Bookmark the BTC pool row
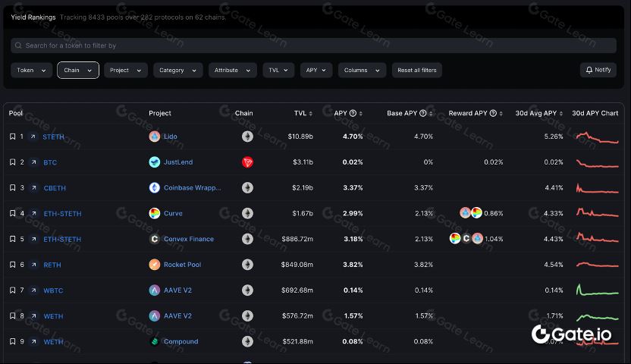Image resolution: width=631 pixels, height=364 pixels. tap(12, 162)
